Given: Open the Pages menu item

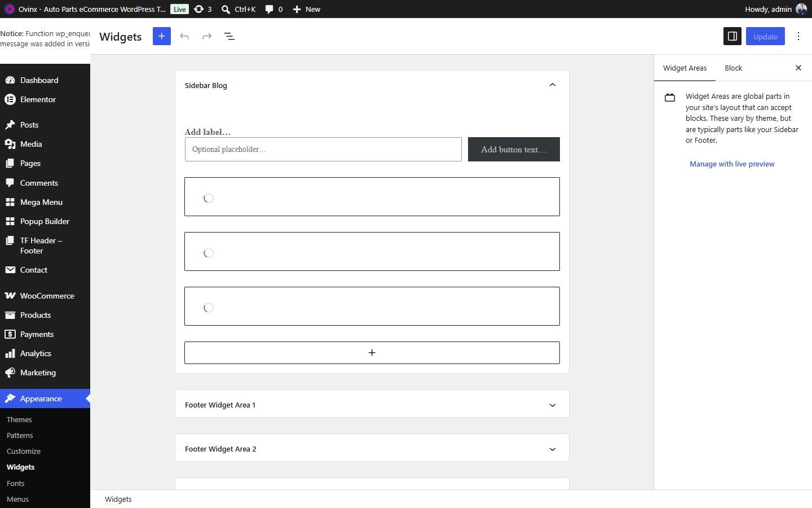Looking at the screenshot, I should [x=45, y=163].
